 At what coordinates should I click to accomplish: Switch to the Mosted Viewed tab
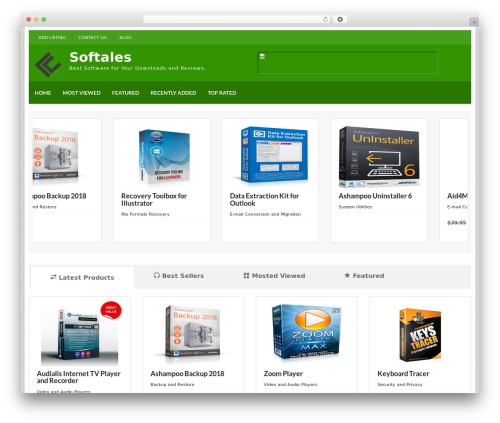point(274,276)
